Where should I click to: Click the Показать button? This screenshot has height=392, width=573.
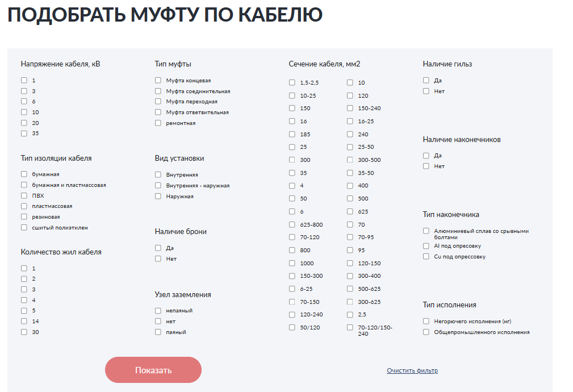pyautogui.click(x=153, y=370)
